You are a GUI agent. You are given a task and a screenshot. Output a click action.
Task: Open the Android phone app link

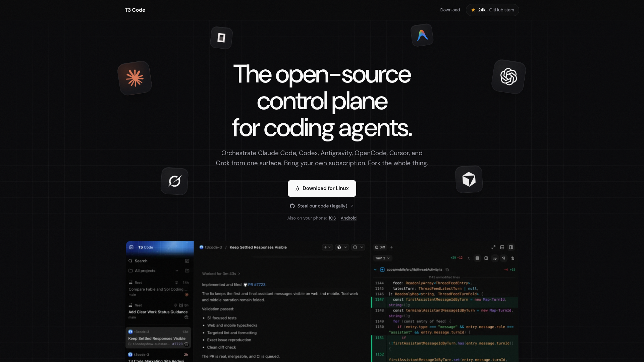[348, 218]
